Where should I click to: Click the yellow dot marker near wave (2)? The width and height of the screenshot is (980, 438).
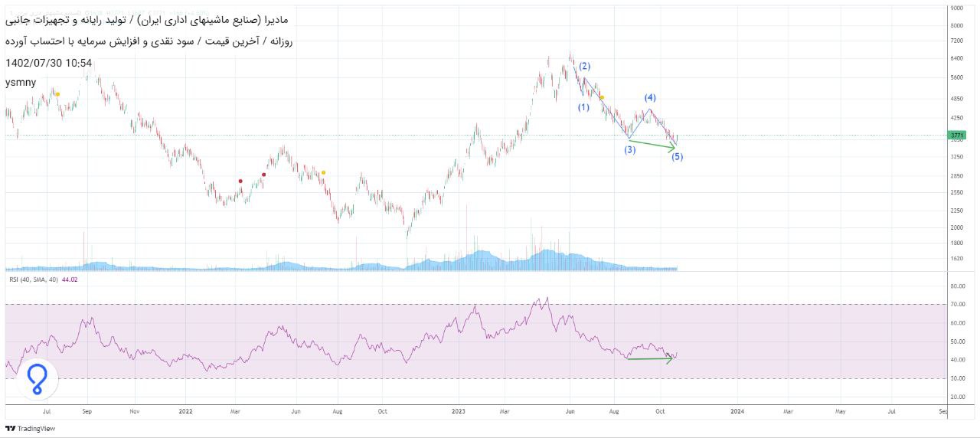coord(602,97)
